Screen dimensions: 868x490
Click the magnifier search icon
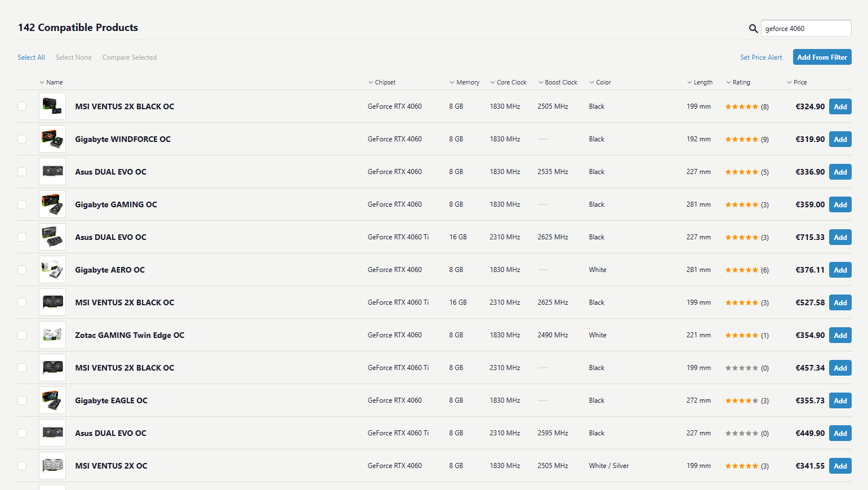coord(753,29)
